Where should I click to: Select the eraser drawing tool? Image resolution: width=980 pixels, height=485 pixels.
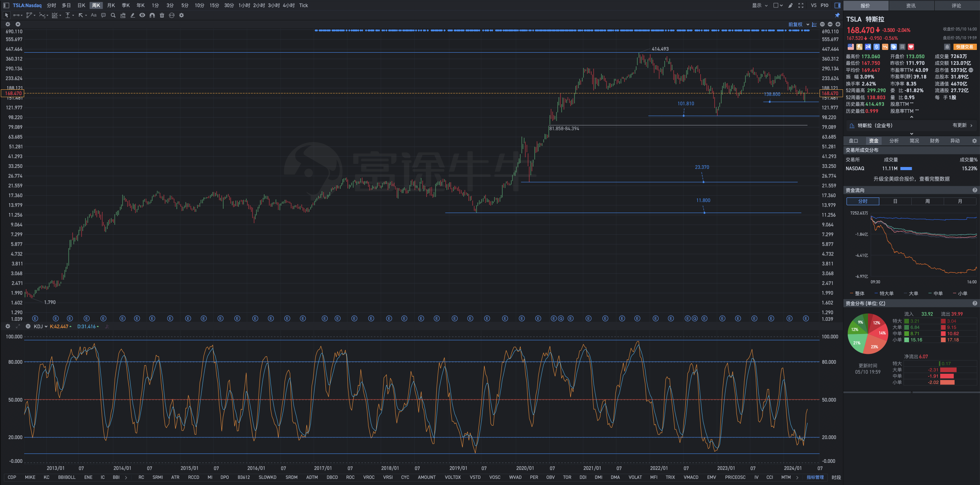pos(133,15)
